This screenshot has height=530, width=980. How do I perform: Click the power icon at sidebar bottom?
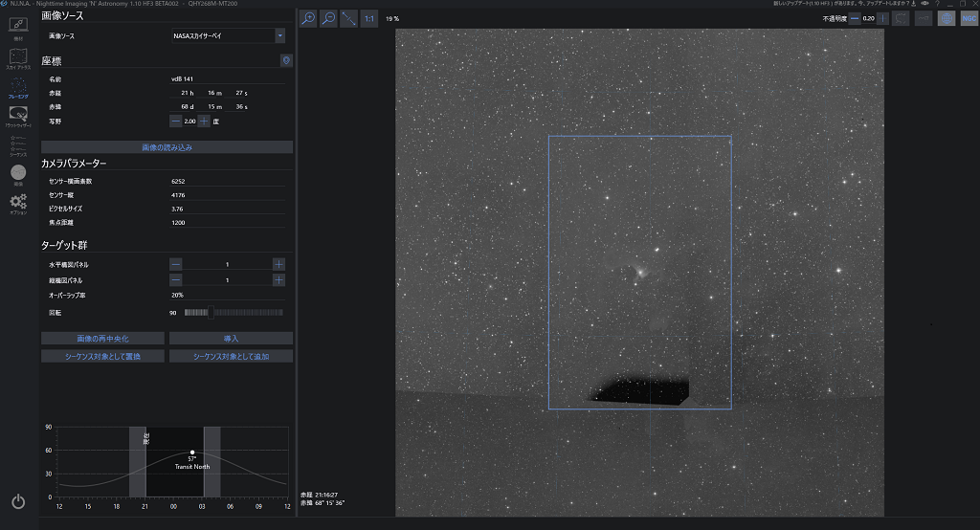coord(18,501)
